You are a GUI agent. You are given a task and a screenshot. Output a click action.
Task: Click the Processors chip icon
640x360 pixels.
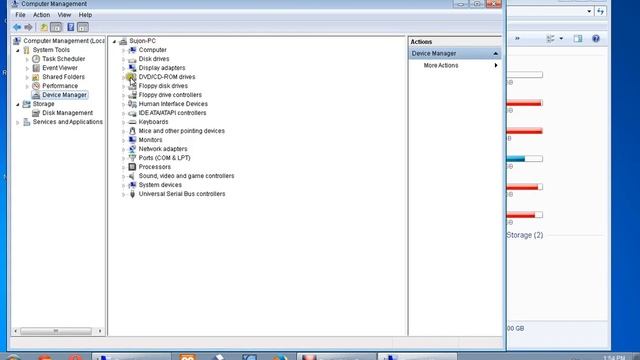point(132,167)
